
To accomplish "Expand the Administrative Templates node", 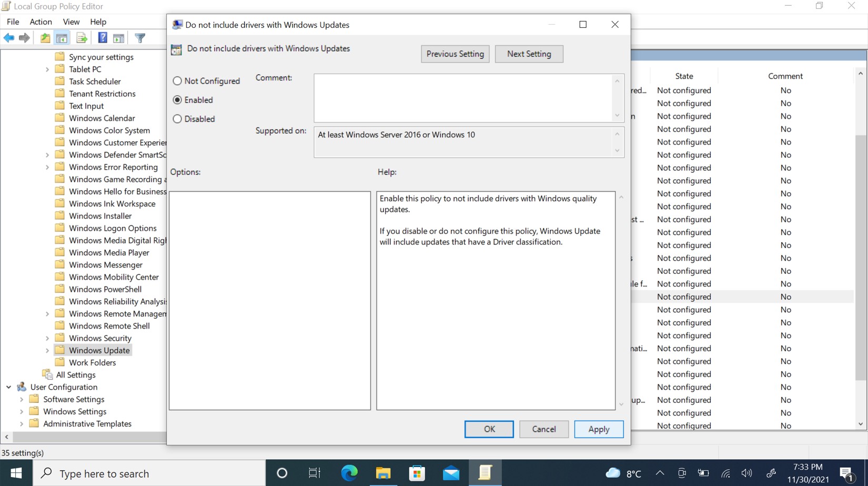I will pos(22,423).
